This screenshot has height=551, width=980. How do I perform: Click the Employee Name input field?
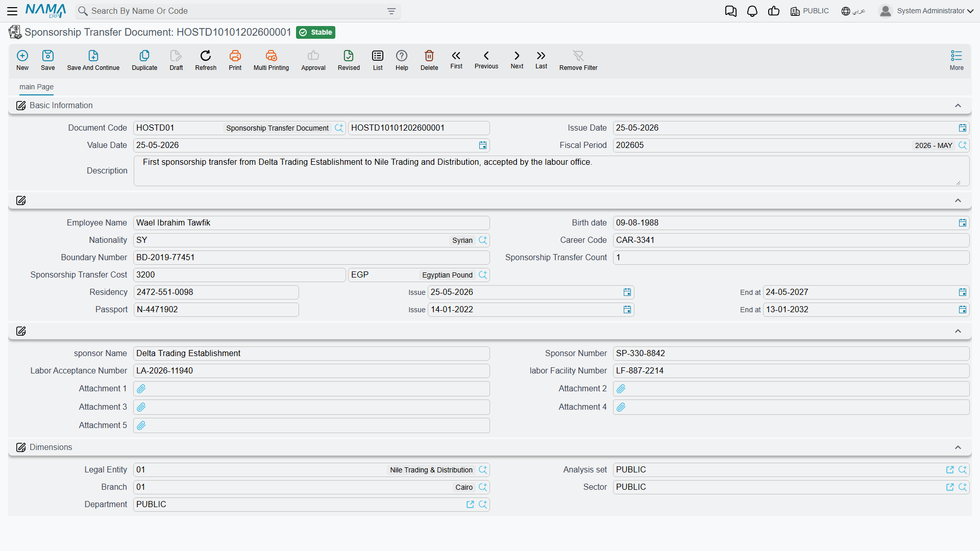point(311,223)
